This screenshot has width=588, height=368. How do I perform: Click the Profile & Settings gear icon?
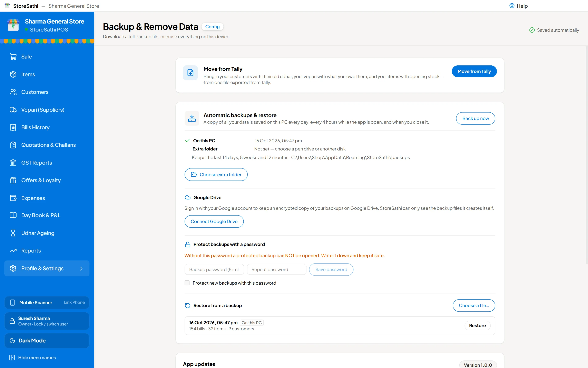13,268
